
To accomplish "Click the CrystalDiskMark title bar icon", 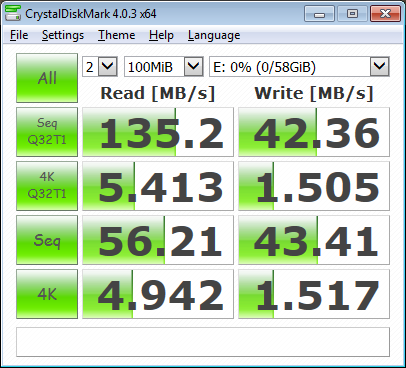I will coord(13,13).
